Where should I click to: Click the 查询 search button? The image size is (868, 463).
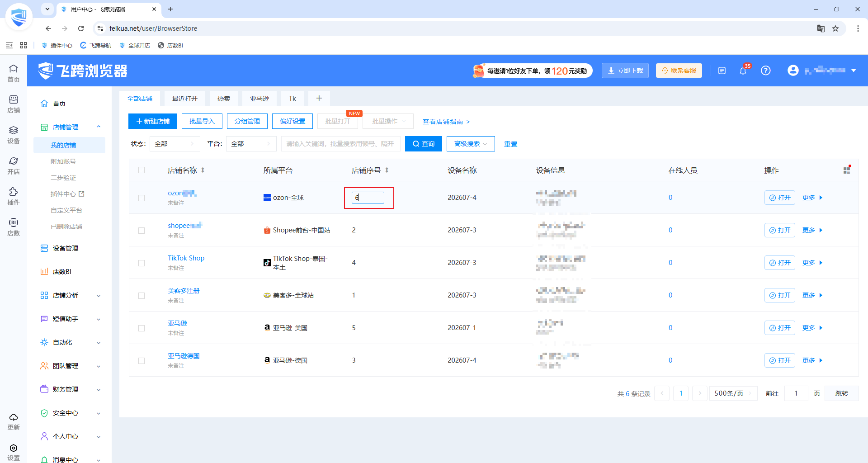click(424, 144)
